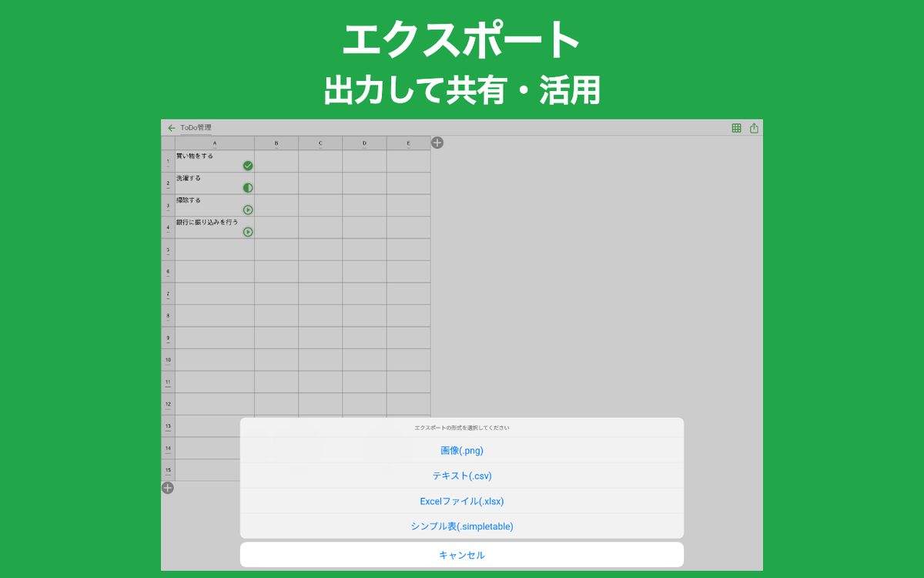The image size is (924, 578).
Task: Click the cell text 銀行に振り込みを行う
Action: [207, 222]
